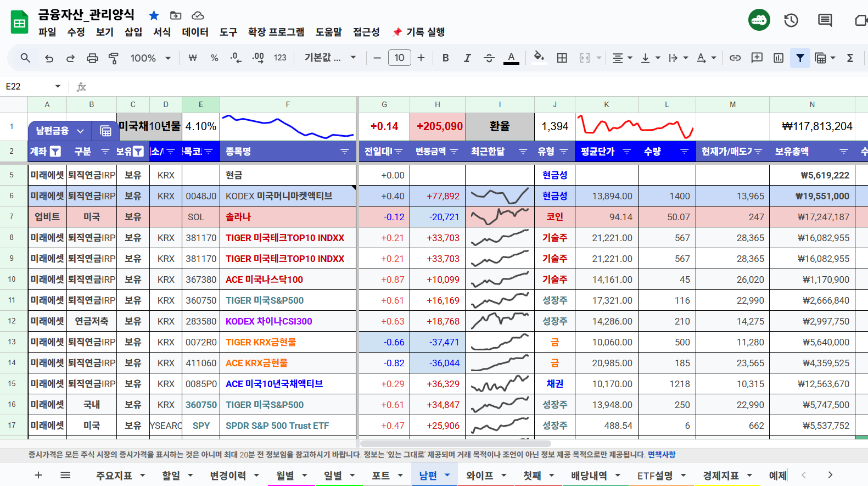Format as currency with won symbol
This screenshot has height=486, width=868.
click(x=193, y=58)
